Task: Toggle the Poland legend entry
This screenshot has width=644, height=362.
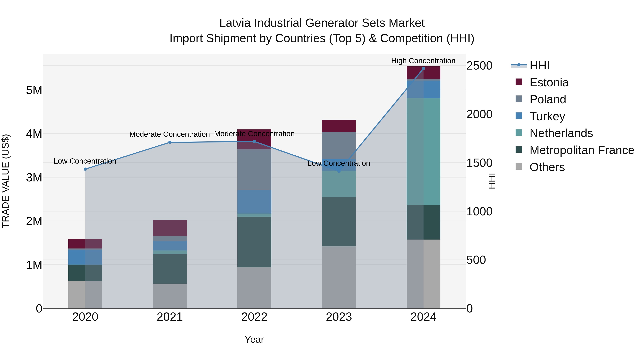Action: pos(540,99)
